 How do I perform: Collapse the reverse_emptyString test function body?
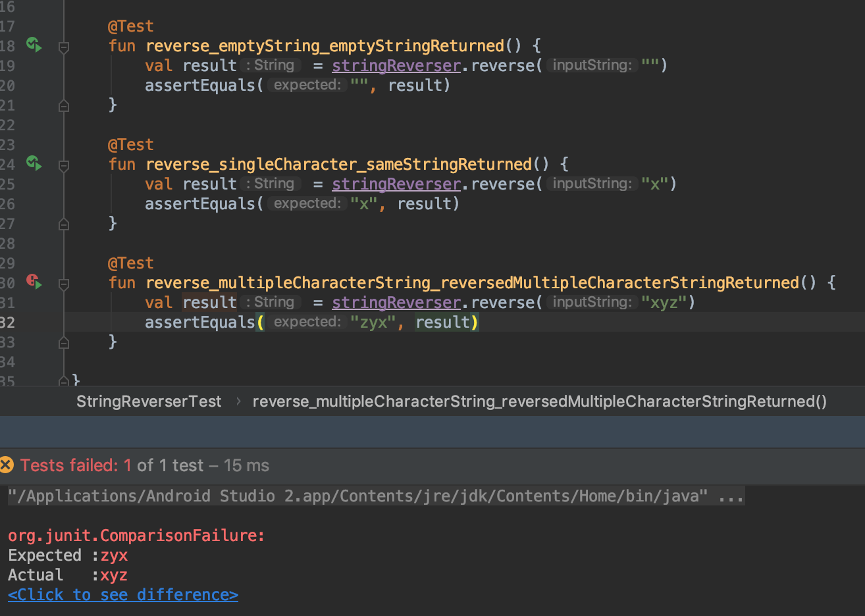(x=63, y=45)
